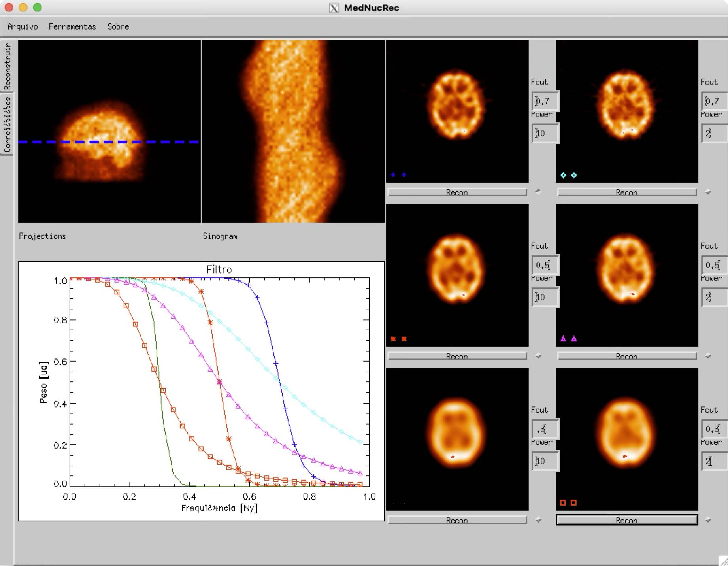
Task: Open the Arquivo menu
Action: click(x=23, y=26)
